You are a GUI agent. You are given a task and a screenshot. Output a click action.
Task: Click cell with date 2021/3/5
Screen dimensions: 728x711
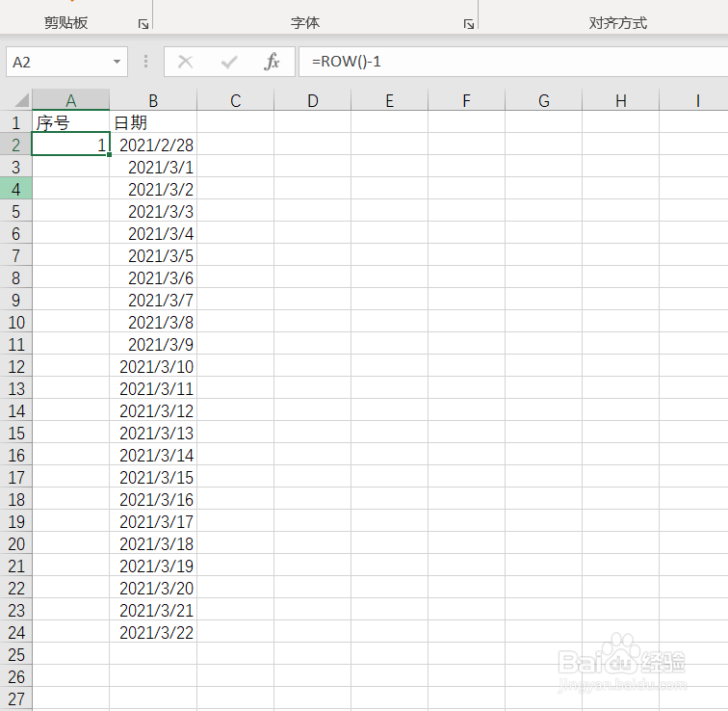[x=153, y=255]
